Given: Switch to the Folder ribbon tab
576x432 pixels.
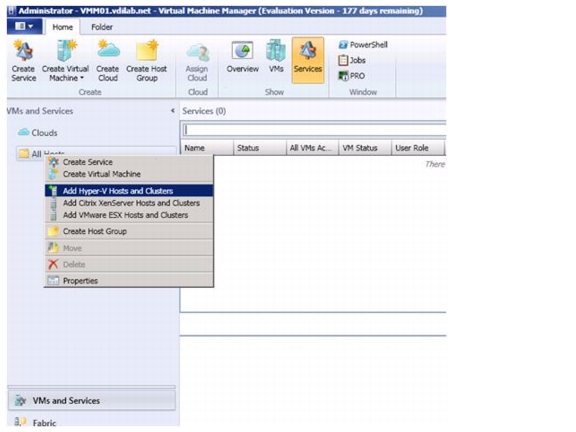Looking at the screenshot, I should click(102, 27).
